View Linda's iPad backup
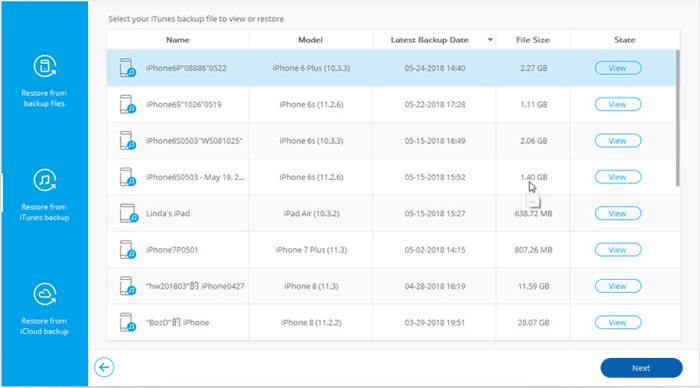 click(x=618, y=213)
